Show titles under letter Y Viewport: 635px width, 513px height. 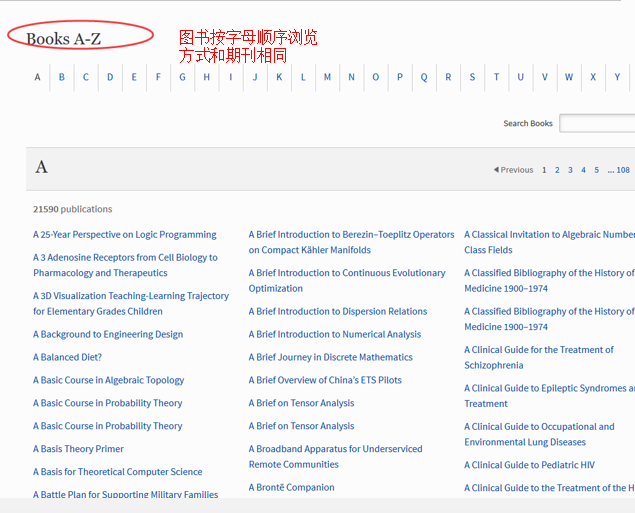[x=617, y=77]
